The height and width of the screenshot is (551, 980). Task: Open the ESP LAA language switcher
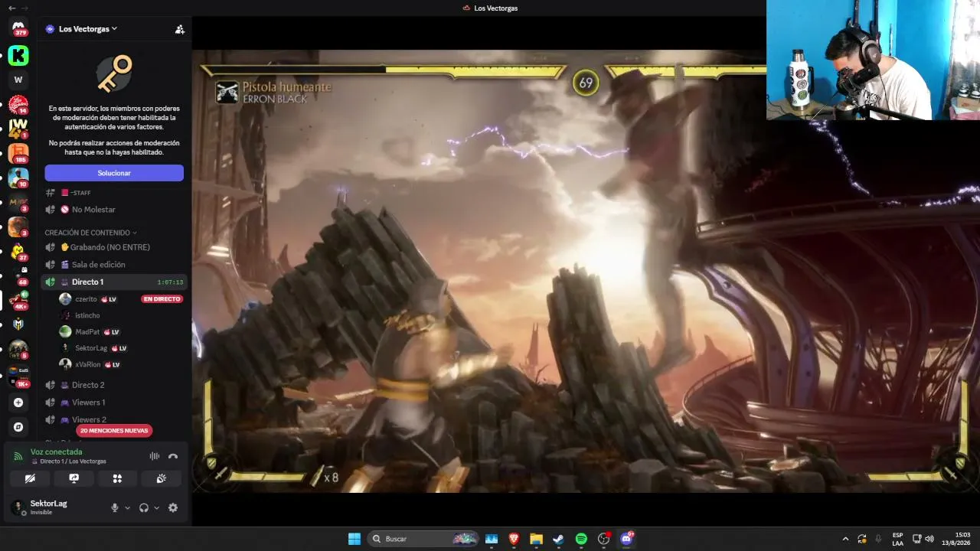(x=897, y=539)
